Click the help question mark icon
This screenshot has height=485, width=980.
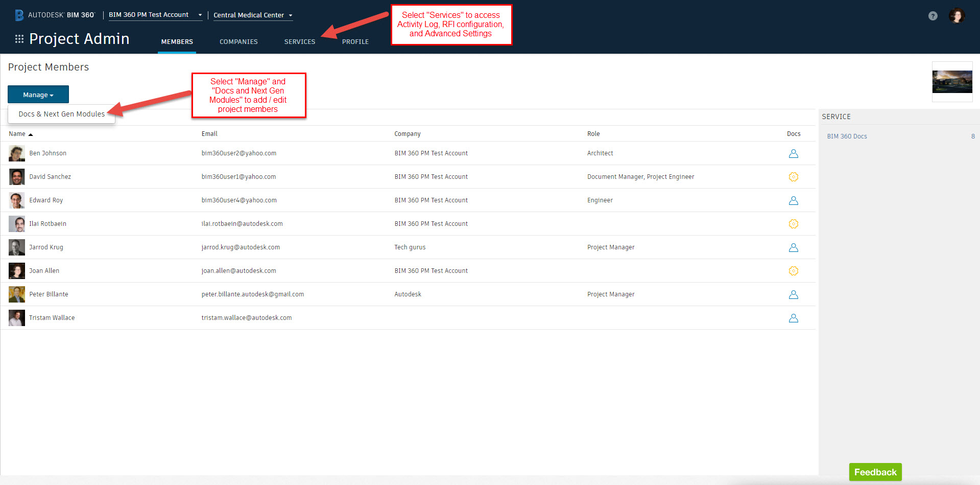click(x=933, y=16)
